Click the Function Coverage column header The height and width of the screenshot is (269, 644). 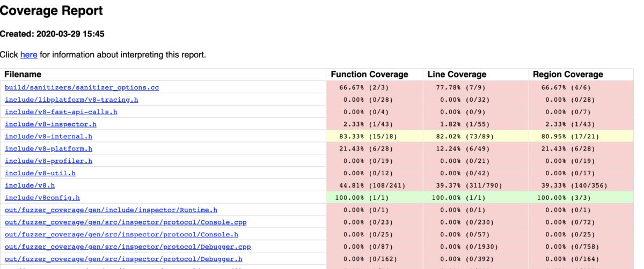tap(369, 75)
